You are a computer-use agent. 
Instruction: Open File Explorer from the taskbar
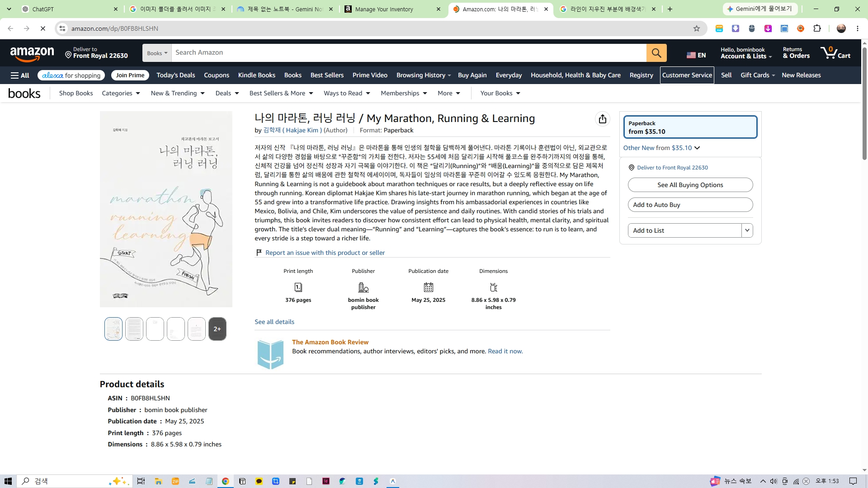point(158,481)
